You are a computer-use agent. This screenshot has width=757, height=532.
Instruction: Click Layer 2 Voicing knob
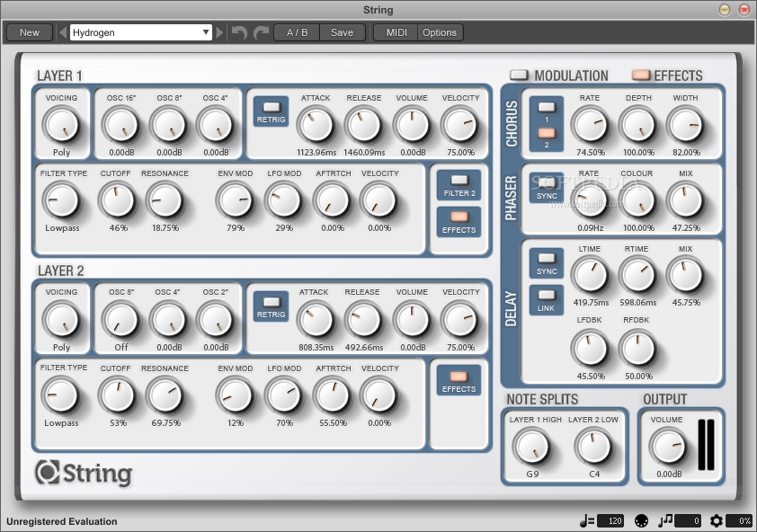[61, 320]
